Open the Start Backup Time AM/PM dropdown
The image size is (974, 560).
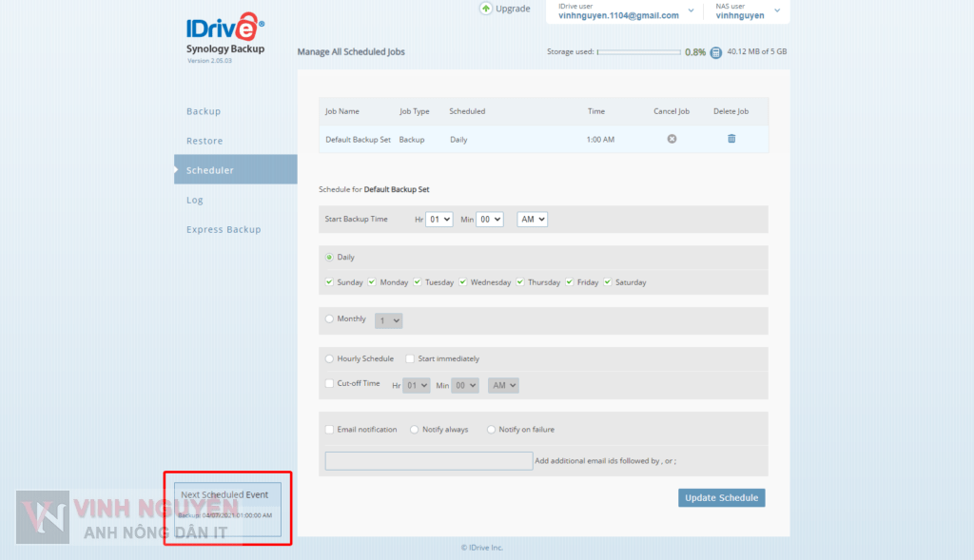click(532, 220)
